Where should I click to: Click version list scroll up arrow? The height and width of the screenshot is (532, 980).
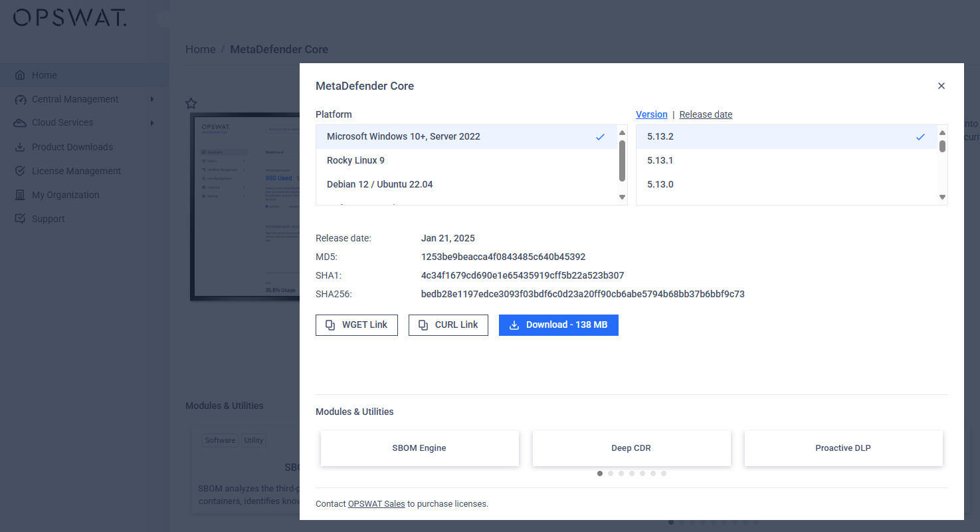[x=942, y=132]
